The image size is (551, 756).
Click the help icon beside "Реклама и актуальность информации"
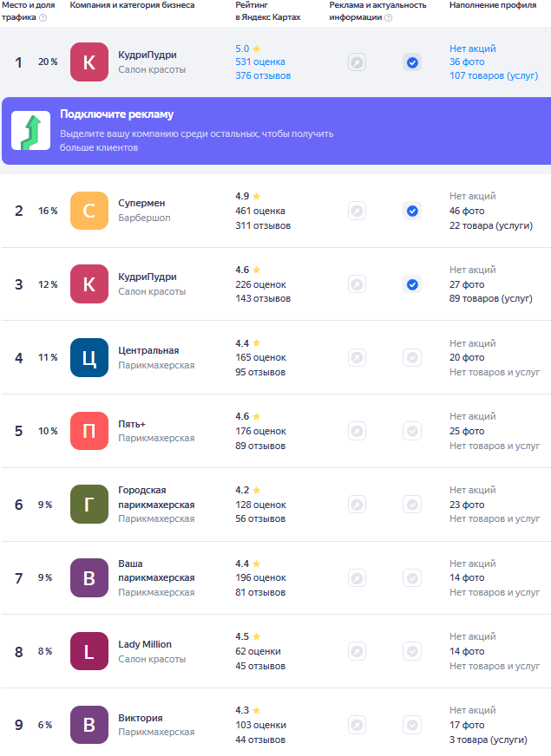(x=387, y=17)
